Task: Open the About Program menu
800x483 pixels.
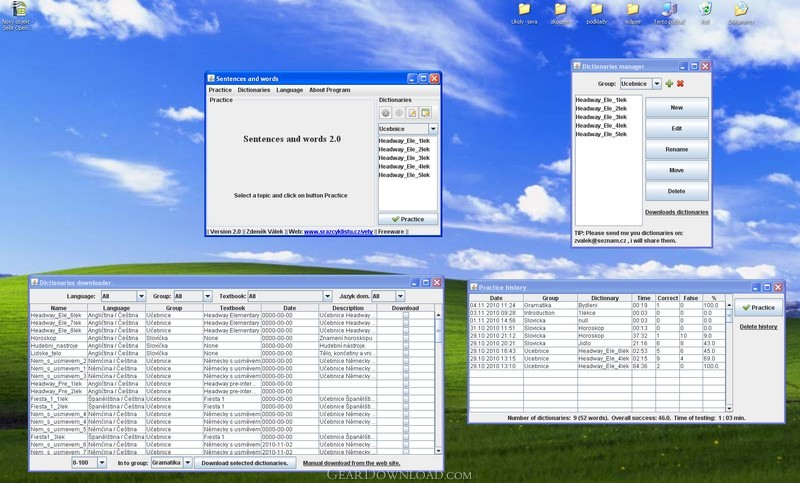Action: [330, 90]
